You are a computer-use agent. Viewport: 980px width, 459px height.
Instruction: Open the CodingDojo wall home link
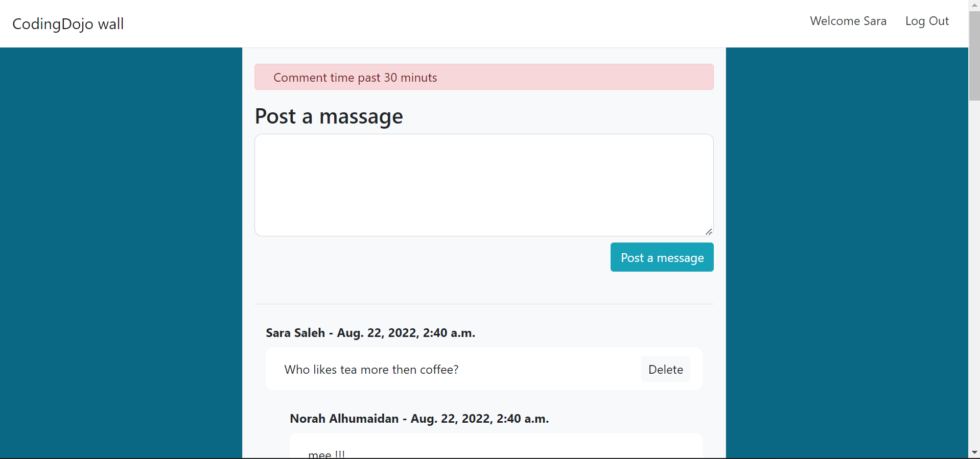(x=68, y=24)
